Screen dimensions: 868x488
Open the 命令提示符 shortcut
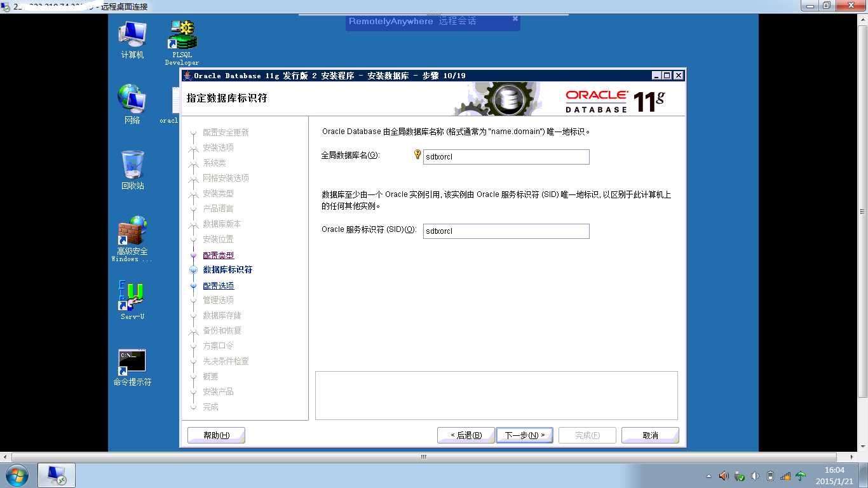click(132, 368)
